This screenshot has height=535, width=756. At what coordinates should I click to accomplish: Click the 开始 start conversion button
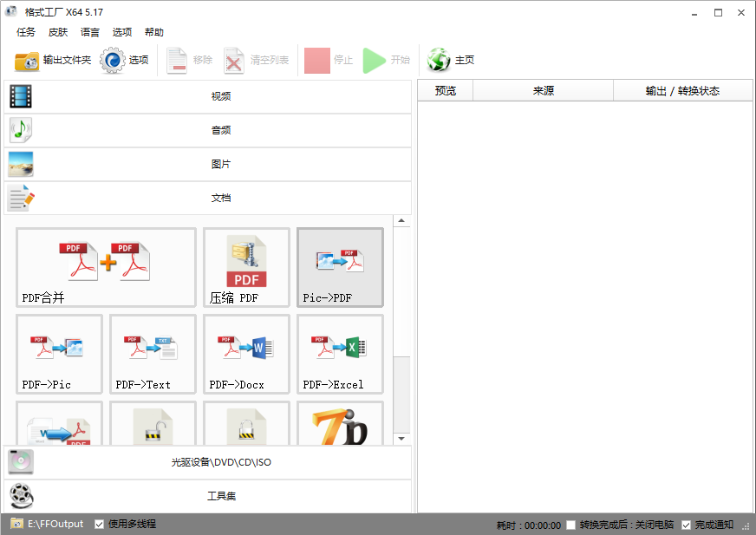386,59
